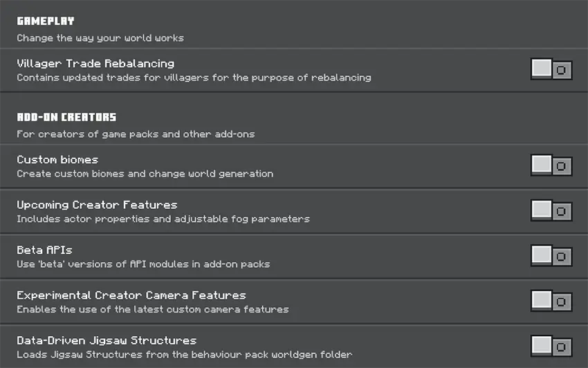
Task: Click the latest custom camera features description
Action: click(152, 309)
